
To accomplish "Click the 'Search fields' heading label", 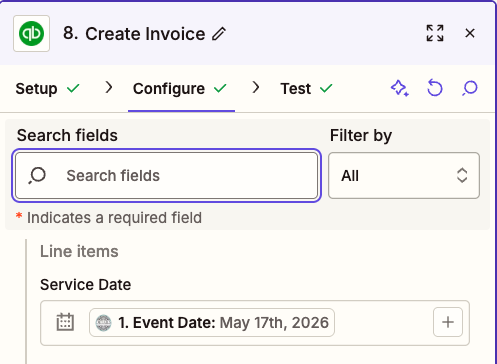I will 67,135.
